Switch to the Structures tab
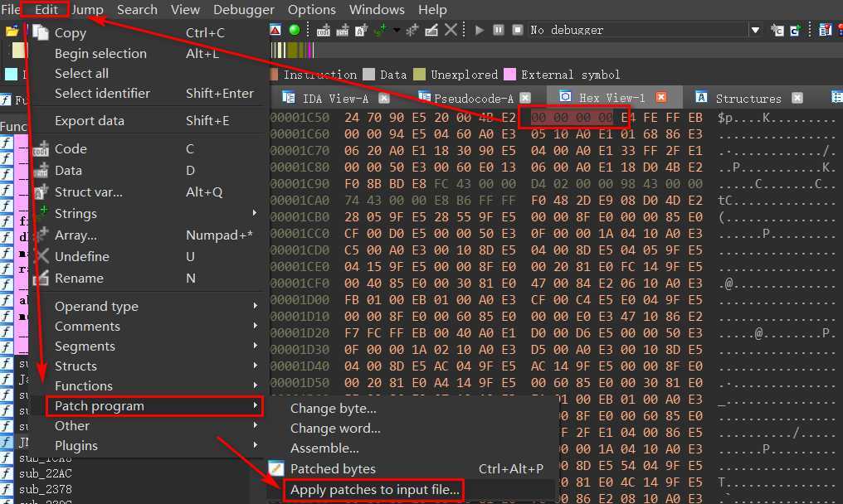 pyautogui.click(x=748, y=99)
